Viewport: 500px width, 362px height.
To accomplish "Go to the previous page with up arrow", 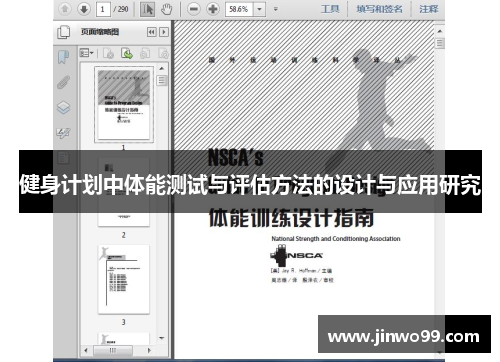I will (x=65, y=9).
